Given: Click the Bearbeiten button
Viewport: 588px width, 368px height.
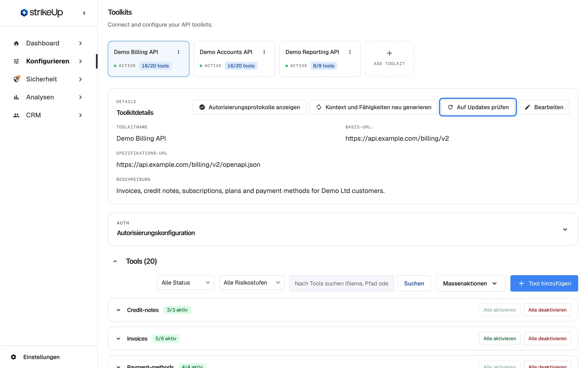Looking at the screenshot, I should 544,107.
